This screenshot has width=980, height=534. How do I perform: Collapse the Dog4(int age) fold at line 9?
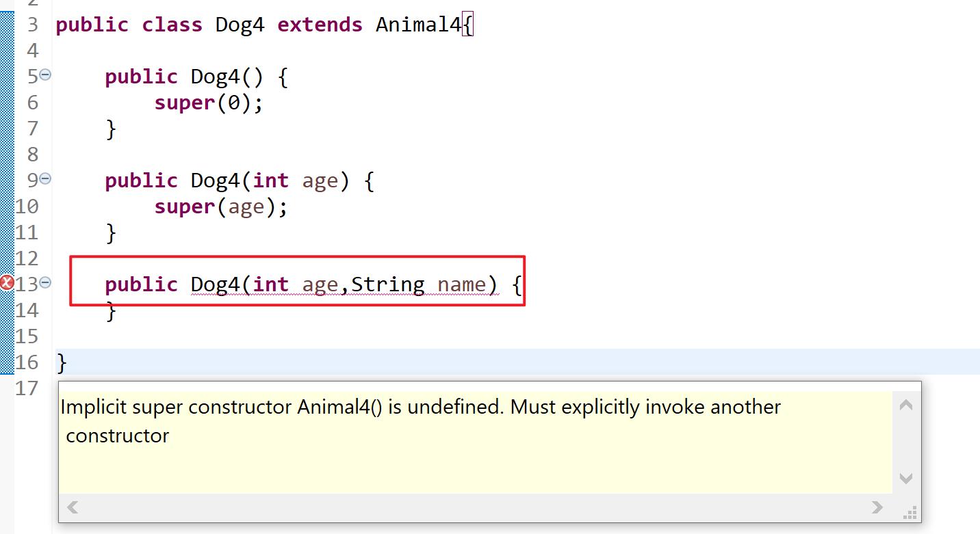coord(45,178)
